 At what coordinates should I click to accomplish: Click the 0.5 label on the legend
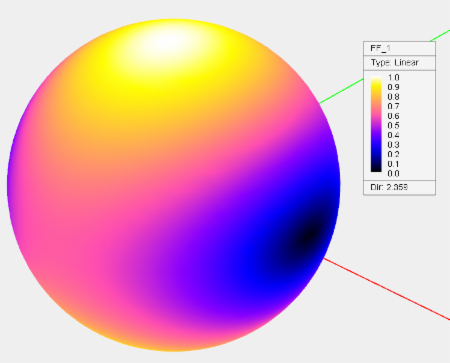(393, 125)
